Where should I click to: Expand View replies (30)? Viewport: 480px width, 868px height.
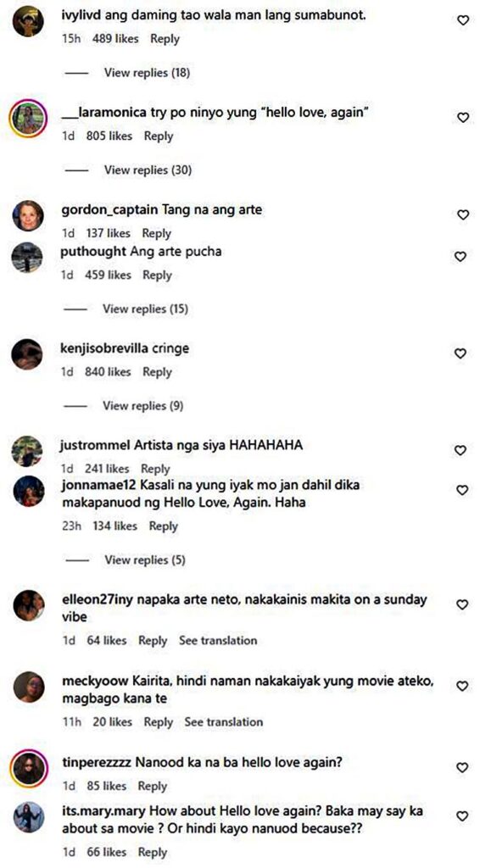148,170
